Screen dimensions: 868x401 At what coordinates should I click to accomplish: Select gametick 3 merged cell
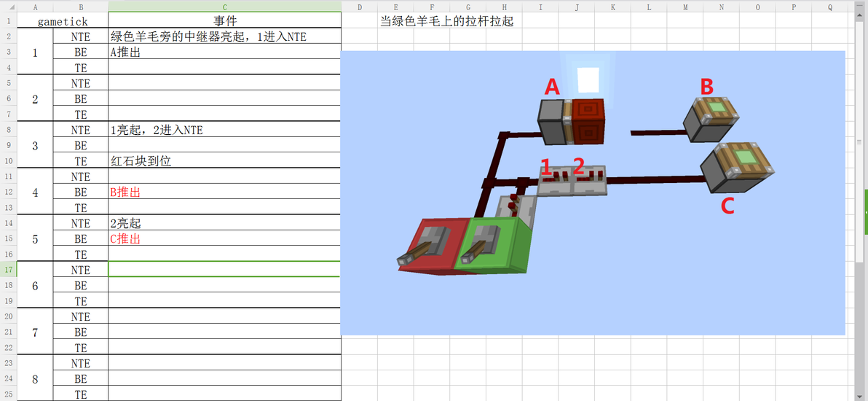pos(36,146)
